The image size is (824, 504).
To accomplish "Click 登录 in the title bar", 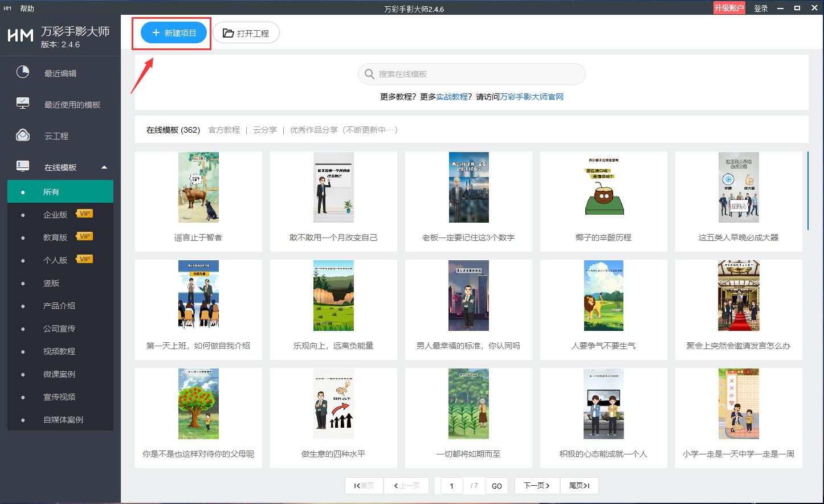I will click(x=761, y=9).
